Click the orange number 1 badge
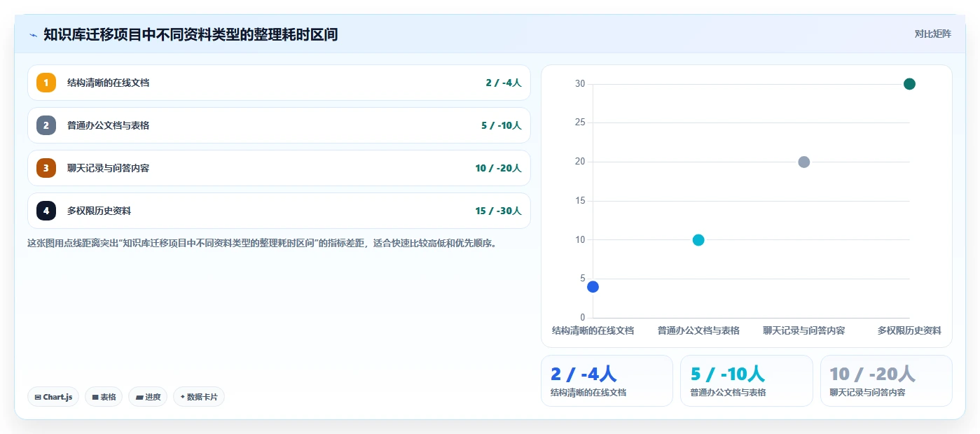Viewport: 980px width, 434px height. pos(46,83)
